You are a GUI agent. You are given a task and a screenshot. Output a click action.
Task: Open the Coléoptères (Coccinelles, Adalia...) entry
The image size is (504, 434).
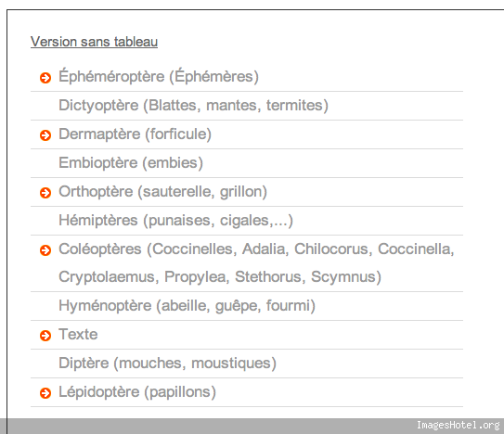tap(256, 263)
